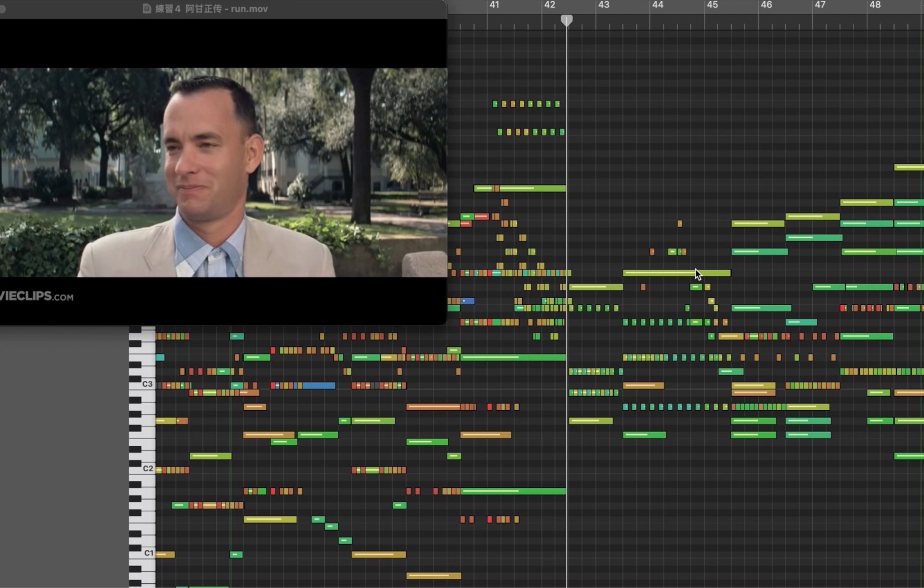This screenshot has height=588, width=924.
Task: Select the long yellow note on C1 row
Action: (x=379, y=554)
